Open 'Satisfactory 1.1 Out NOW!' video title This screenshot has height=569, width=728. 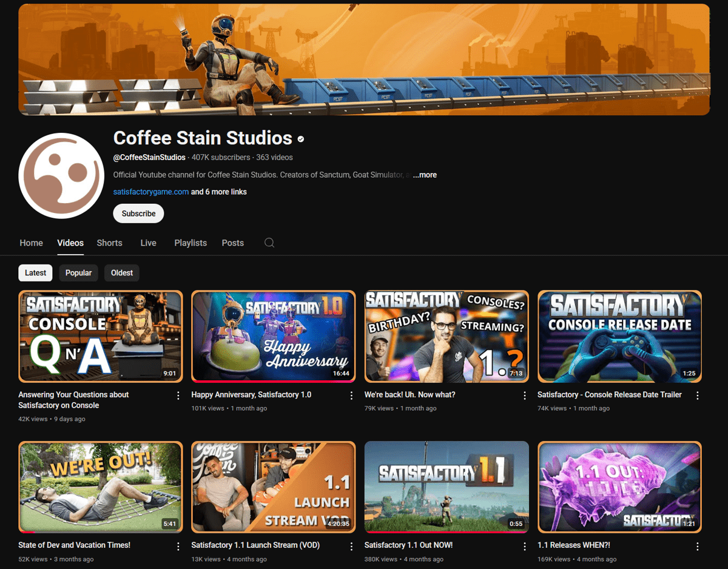[x=408, y=545]
